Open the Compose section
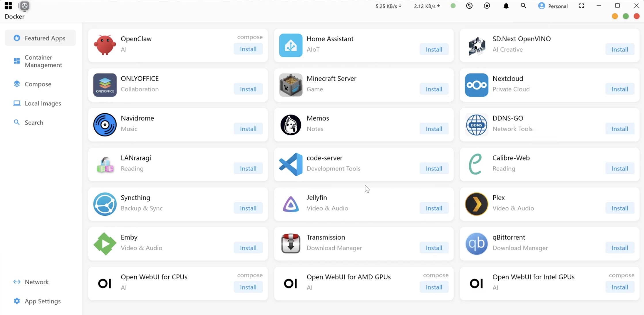This screenshot has height=315, width=644. click(40, 84)
